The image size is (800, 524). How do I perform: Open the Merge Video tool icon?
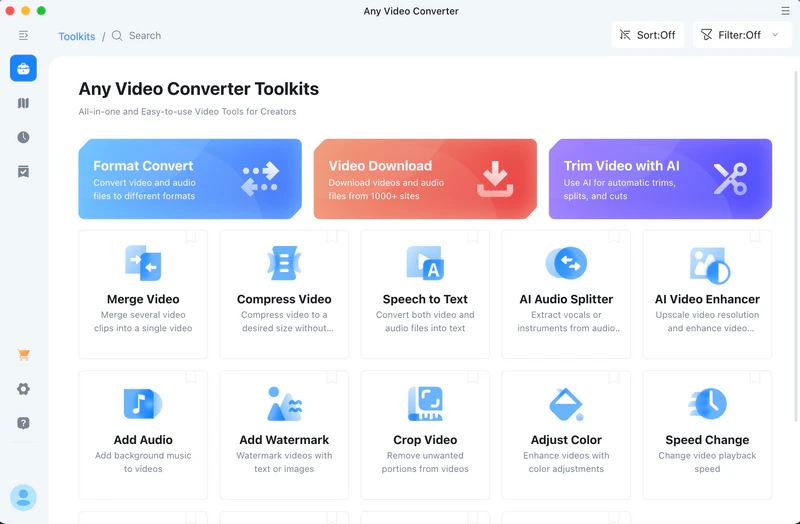[143, 264]
